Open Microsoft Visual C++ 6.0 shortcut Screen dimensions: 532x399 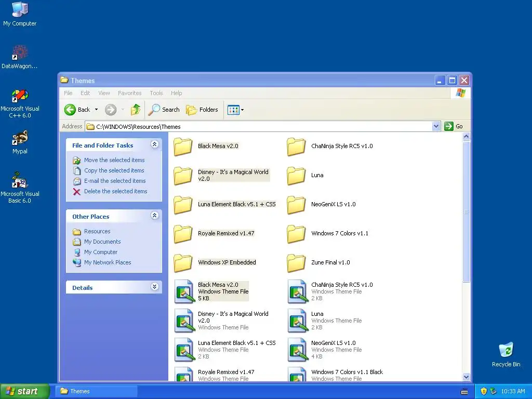(20, 103)
